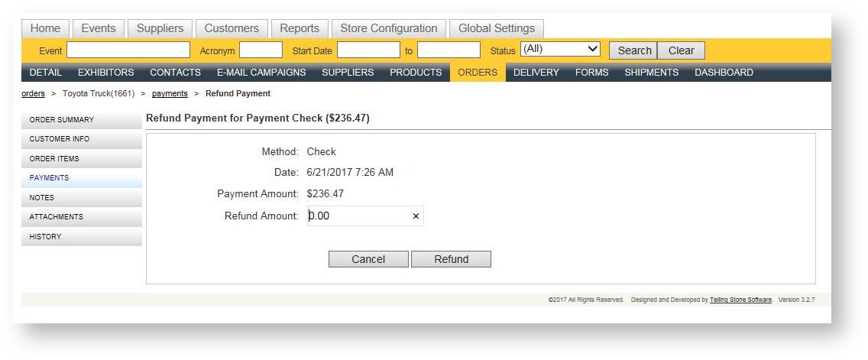Click the Version 3.2.7 footer text
The height and width of the screenshot is (360, 868).
click(x=797, y=300)
